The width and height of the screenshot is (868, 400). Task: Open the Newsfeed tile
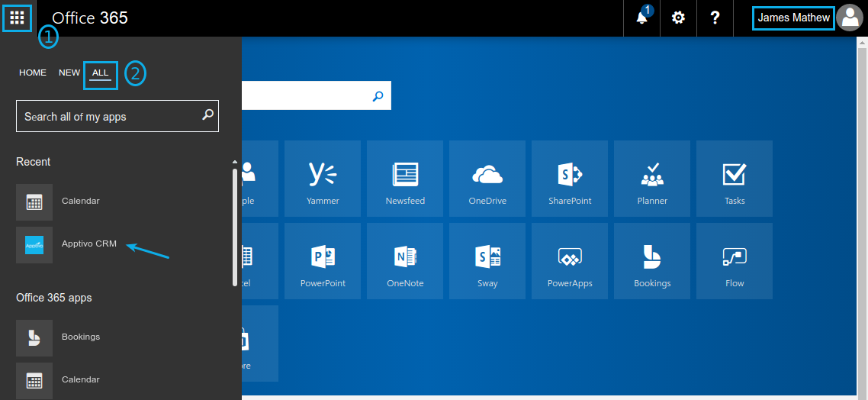pos(405,179)
